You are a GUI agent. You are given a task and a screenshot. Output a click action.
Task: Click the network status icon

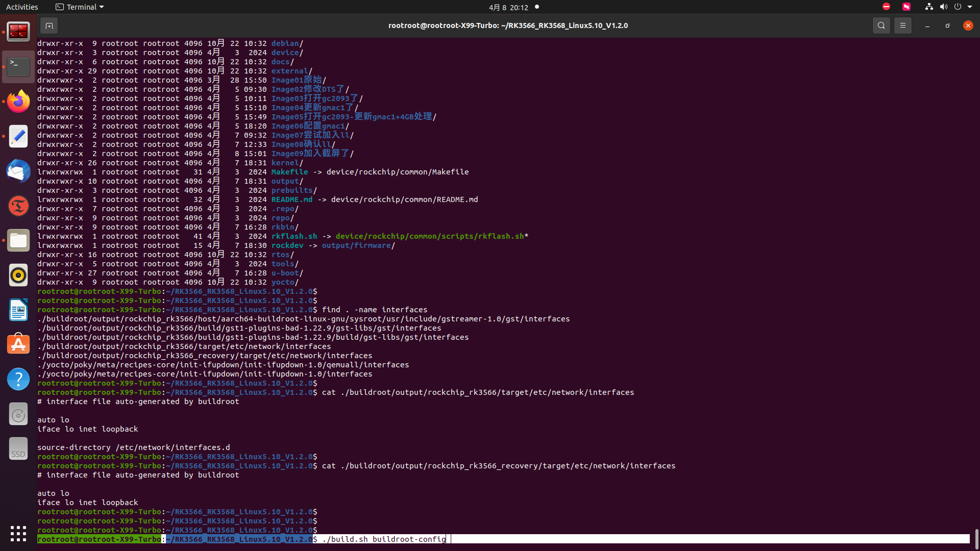[929, 7]
